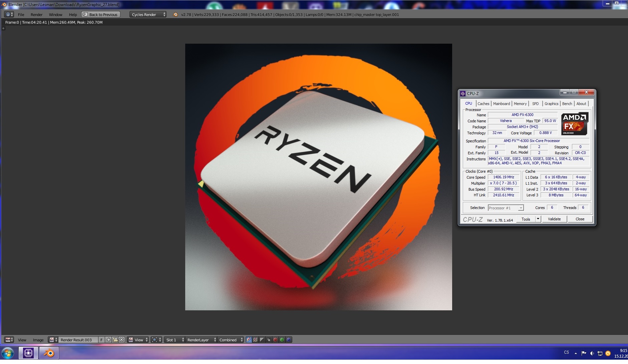
Task: Toggle the Fake user F button
Action: pyautogui.click(x=101, y=340)
